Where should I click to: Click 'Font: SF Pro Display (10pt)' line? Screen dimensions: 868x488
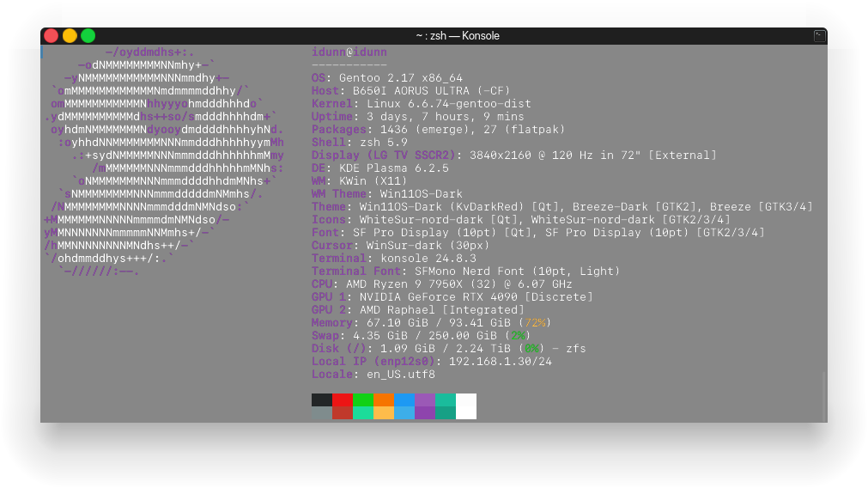tap(538, 233)
